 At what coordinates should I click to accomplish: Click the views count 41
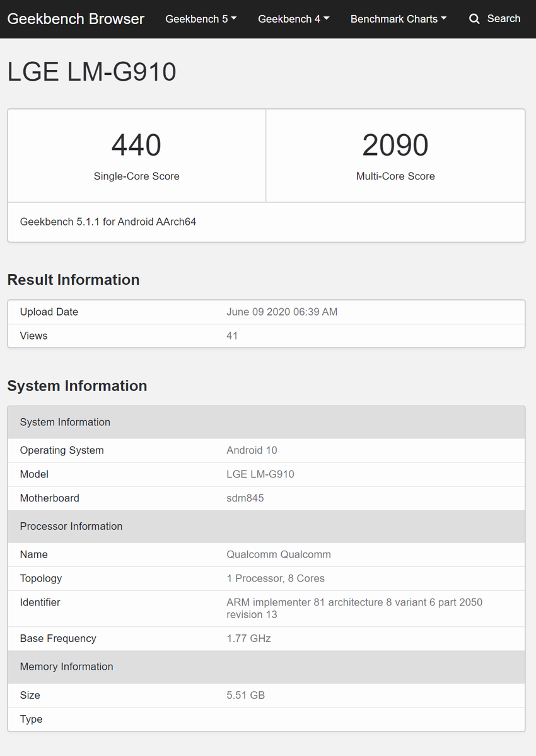coord(232,336)
